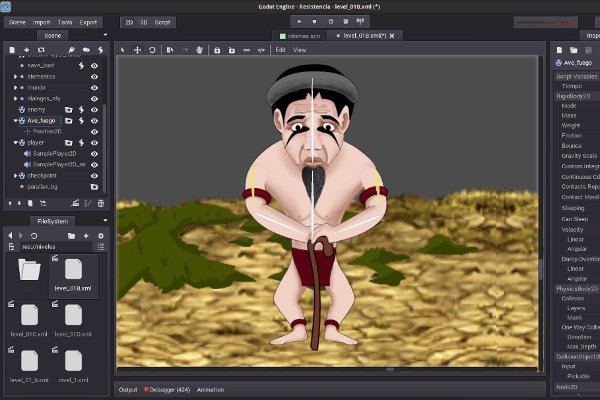Click the open resource folder icon in Inspector

coord(573,50)
